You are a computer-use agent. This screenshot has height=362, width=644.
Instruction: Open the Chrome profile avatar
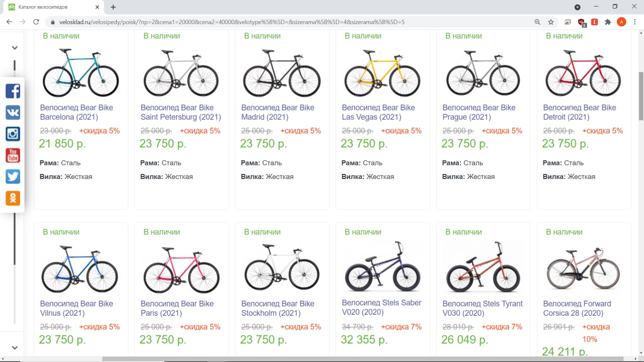click(x=621, y=22)
